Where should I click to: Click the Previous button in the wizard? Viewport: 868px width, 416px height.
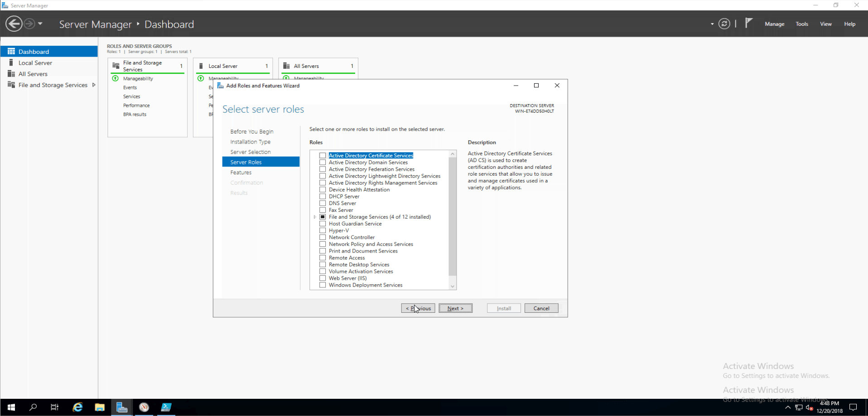[418, 308]
